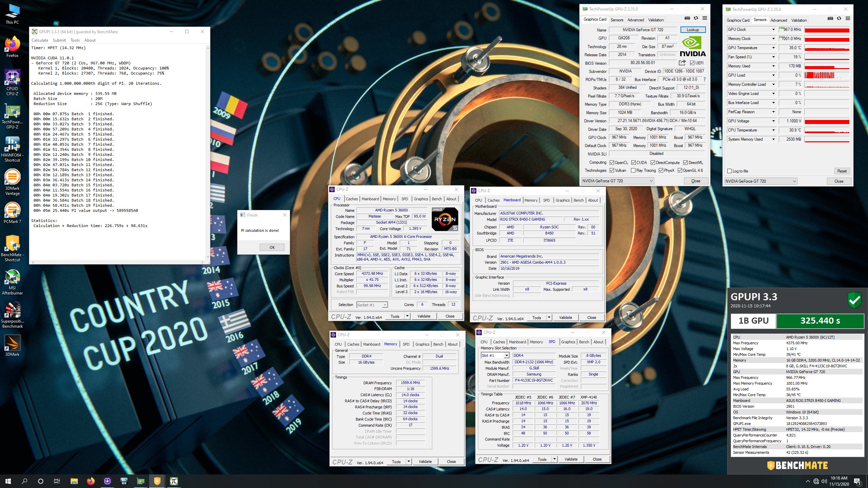Image resolution: width=868 pixels, height=488 pixels.
Task: Click GPU Clock sensor graph bar
Action: click(827, 29)
